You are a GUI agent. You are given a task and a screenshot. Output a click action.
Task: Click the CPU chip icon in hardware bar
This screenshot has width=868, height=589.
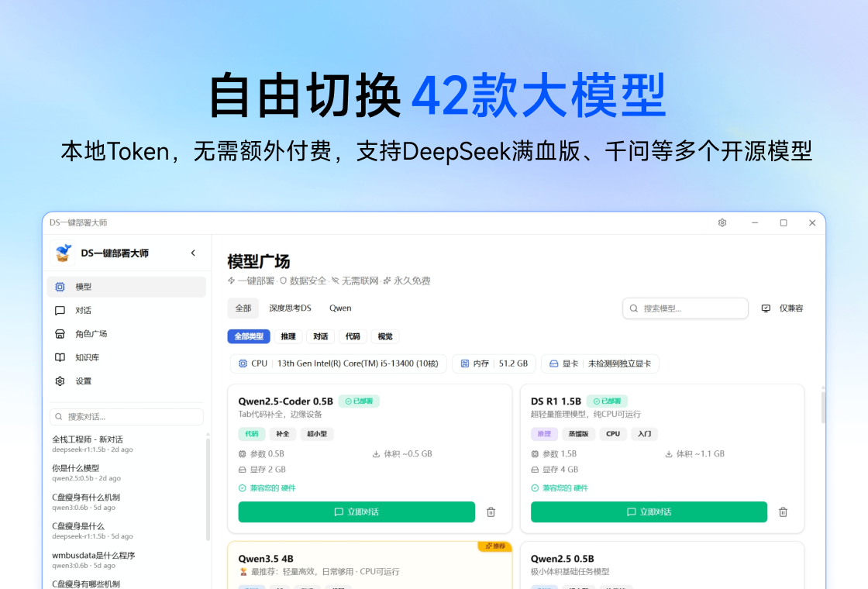click(243, 363)
